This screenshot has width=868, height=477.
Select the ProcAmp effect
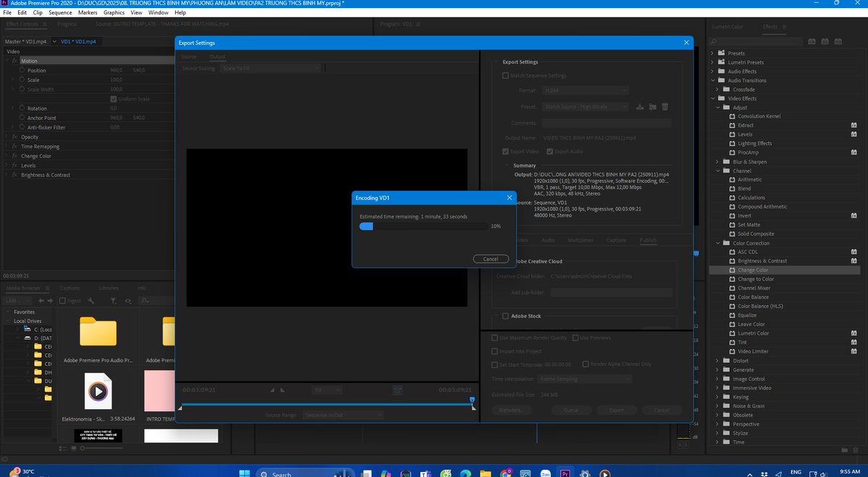pyautogui.click(x=748, y=152)
